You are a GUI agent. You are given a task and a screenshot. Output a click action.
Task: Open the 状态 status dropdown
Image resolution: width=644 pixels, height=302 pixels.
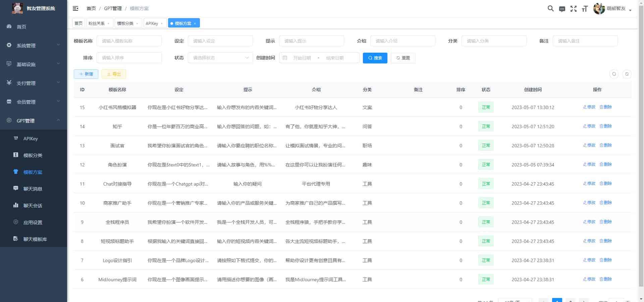(x=220, y=58)
